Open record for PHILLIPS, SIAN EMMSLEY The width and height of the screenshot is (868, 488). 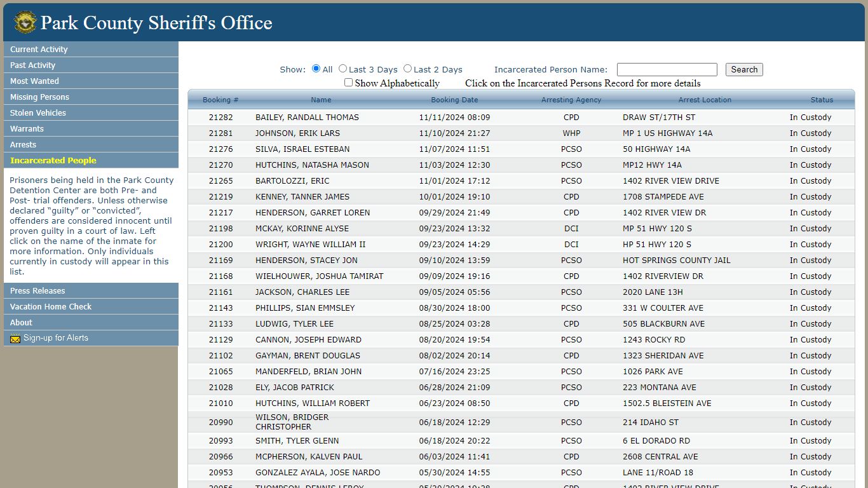coord(521,308)
